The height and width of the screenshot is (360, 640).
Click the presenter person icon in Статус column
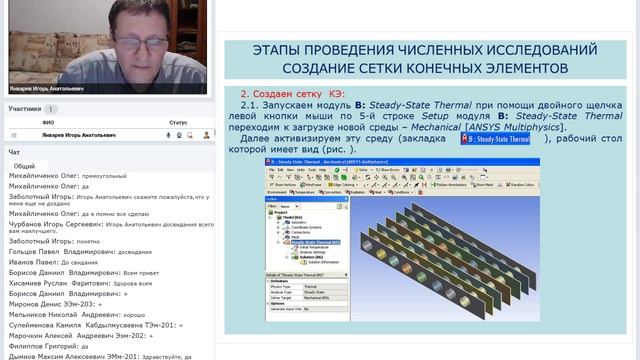[x=206, y=135]
